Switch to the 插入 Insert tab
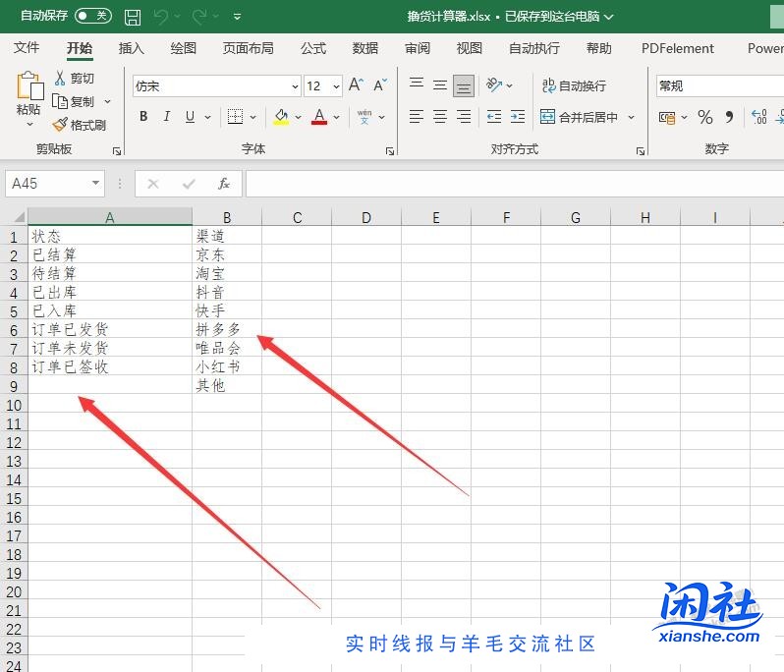Image resolution: width=784 pixels, height=672 pixels. tap(132, 48)
